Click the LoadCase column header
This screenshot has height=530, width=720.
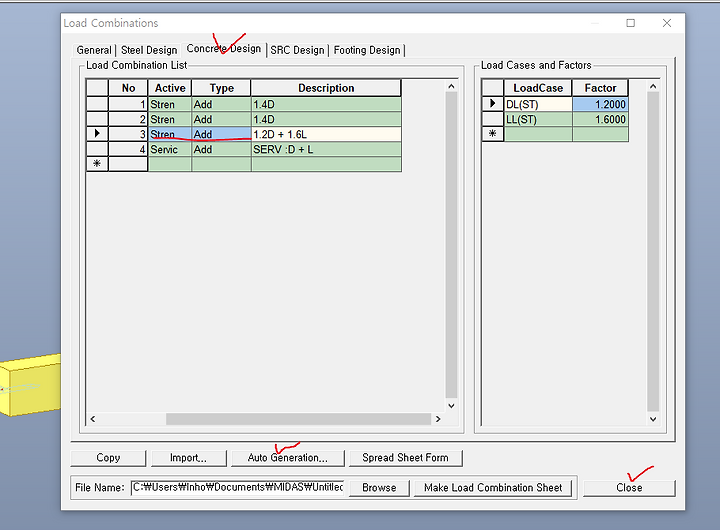click(538, 88)
